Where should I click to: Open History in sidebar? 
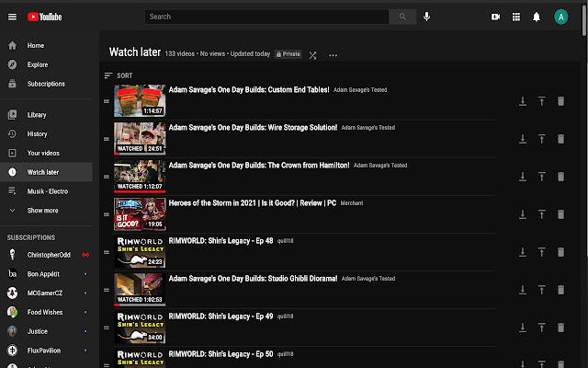click(46, 134)
